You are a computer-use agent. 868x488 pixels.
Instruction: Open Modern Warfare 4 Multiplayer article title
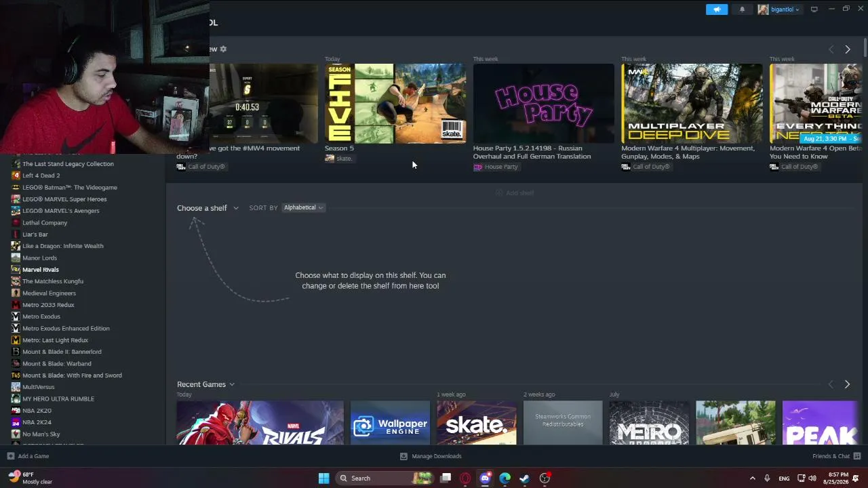688,152
